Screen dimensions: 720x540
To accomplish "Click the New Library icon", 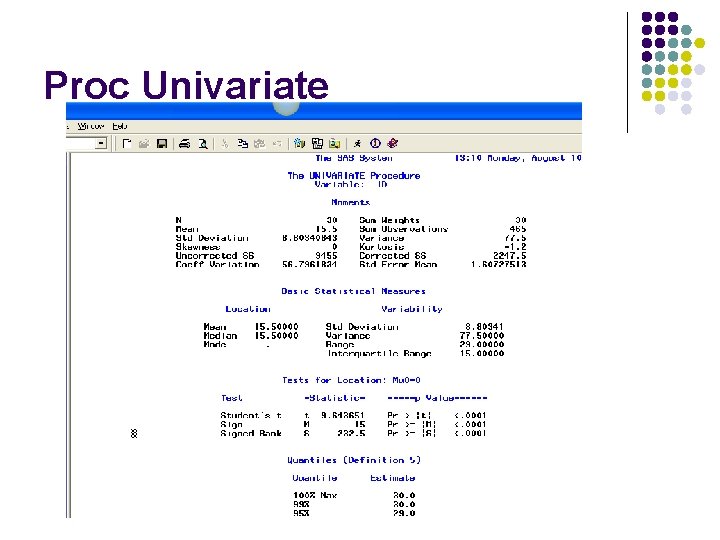I will click(x=299, y=144).
